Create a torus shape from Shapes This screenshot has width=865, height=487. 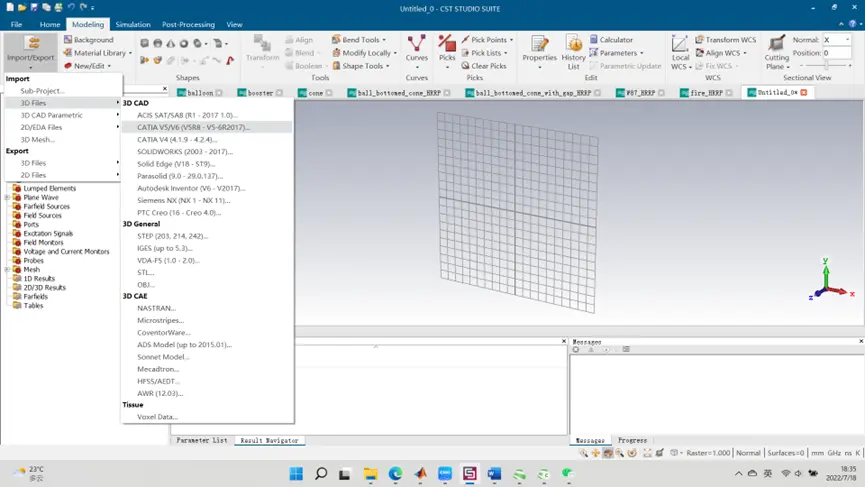[x=184, y=43]
